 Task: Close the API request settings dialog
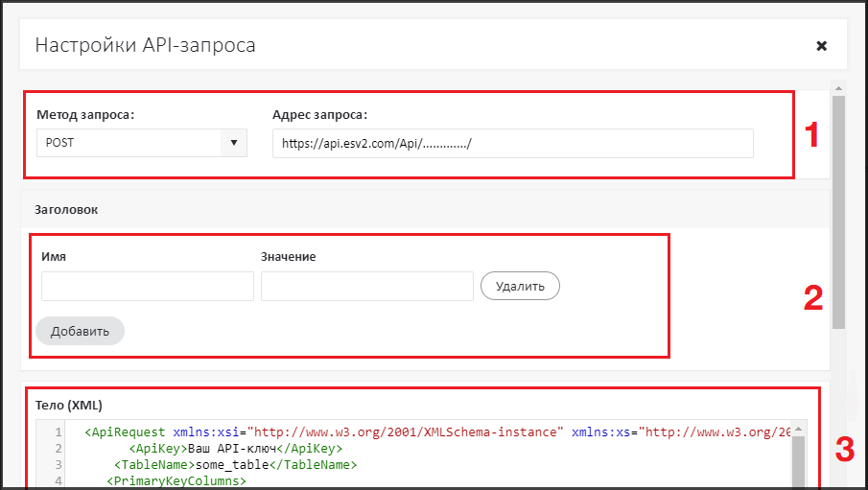(x=821, y=46)
